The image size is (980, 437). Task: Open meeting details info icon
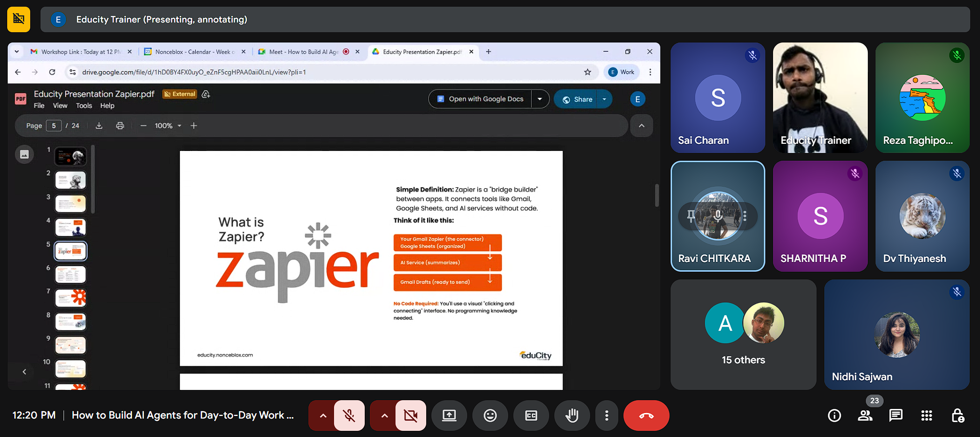[x=835, y=416]
